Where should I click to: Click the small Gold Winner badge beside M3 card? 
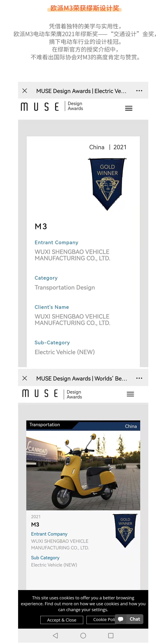[125, 530]
